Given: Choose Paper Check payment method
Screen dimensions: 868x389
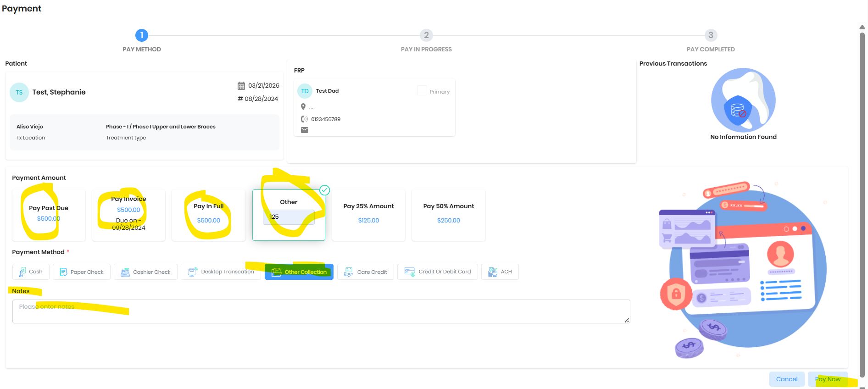Looking at the screenshot, I should coord(81,272).
